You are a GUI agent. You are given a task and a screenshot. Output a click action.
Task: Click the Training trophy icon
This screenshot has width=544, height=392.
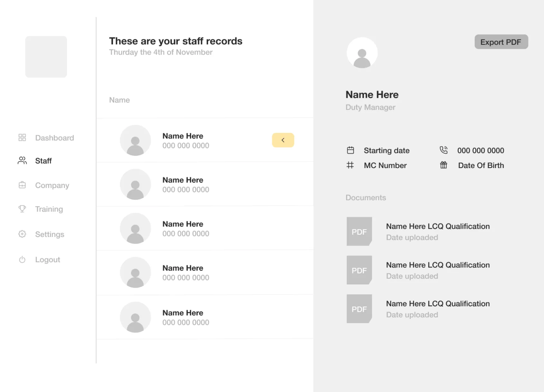[x=22, y=209]
